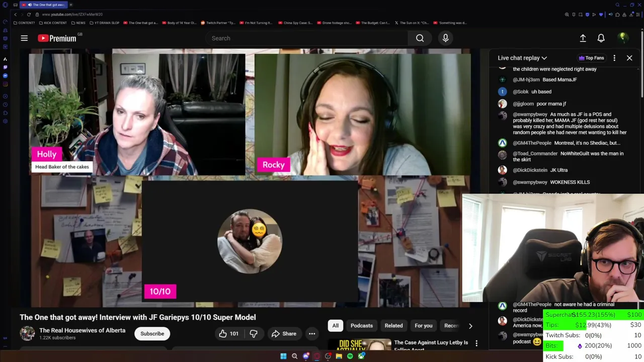Open YT DRAMA SLOP bookmarks folder
644x362 pixels.
[x=105, y=23]
